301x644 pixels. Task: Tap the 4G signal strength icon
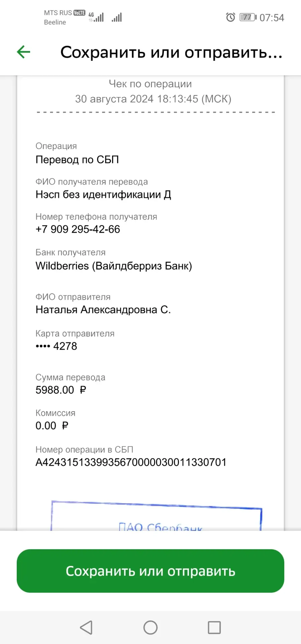pos(96,17)
